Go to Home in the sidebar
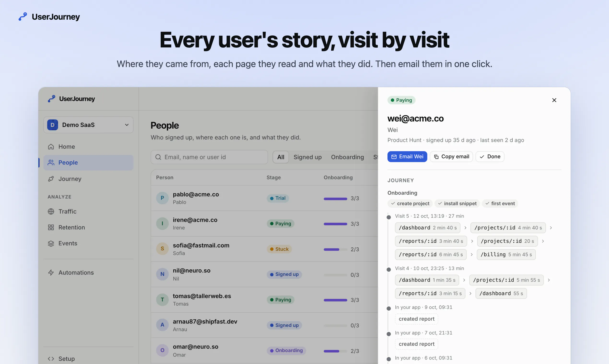This screenshot has height=364, width=609. [x=88, y=146]
